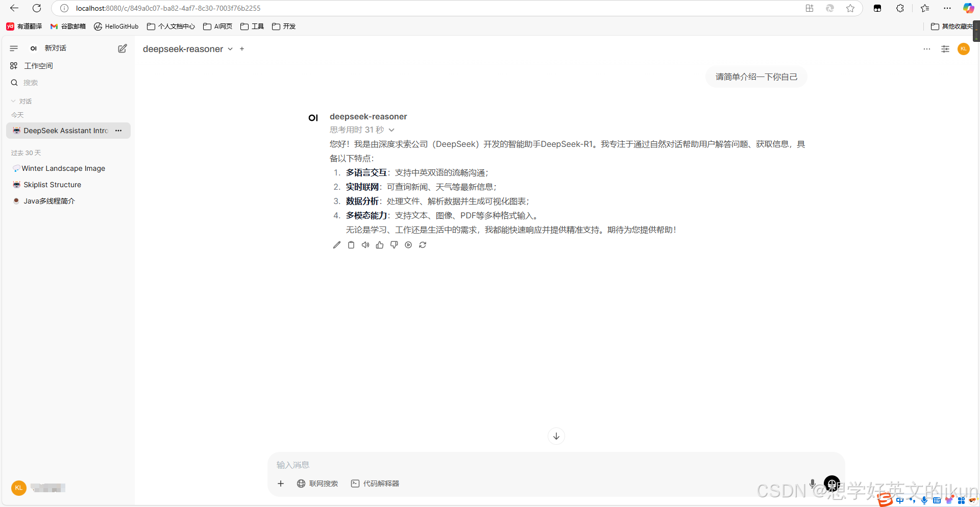Collapse the 对话 section
The image size is (980, 507).
click(21, 101)
